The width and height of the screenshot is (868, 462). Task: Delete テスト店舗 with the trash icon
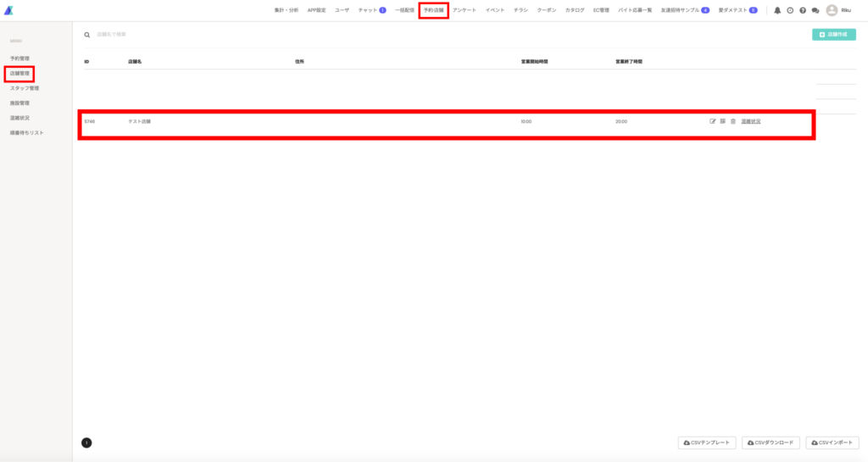(733, 121)
